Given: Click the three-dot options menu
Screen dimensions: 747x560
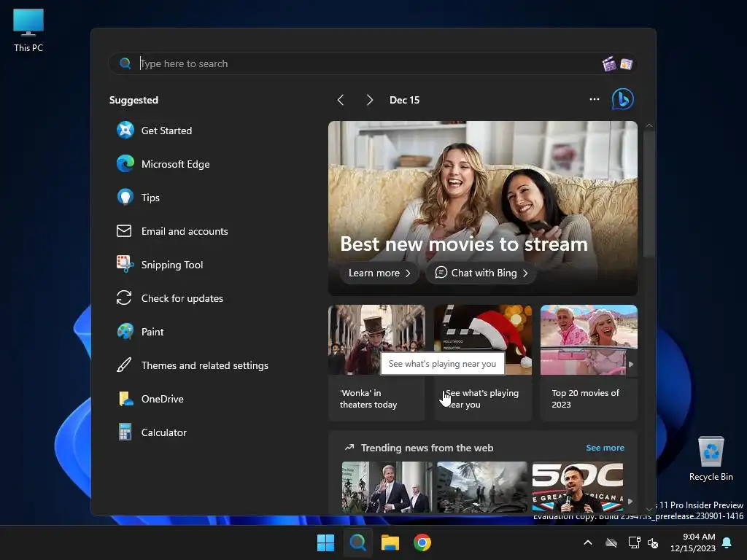Looking at the screenshot, I should tap(594, 99).
